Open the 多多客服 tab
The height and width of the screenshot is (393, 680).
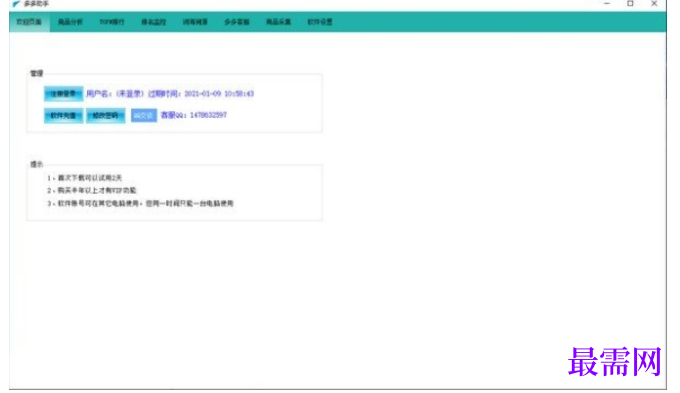[237, 22]
